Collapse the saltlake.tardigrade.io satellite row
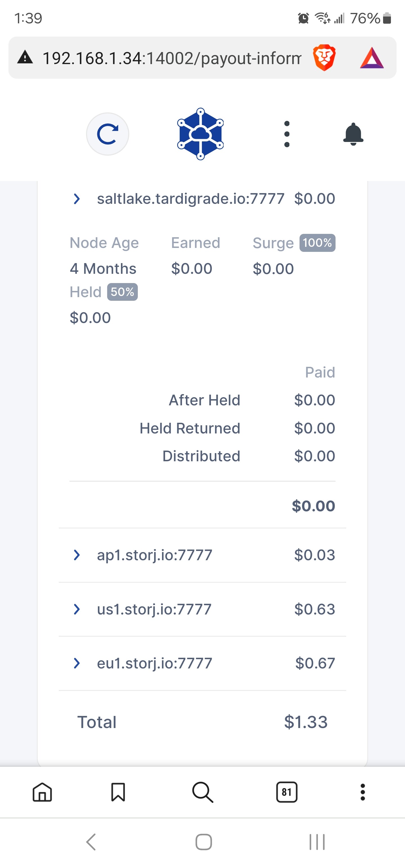The height and width of the screenshot is (868, 405). point(77,199)
